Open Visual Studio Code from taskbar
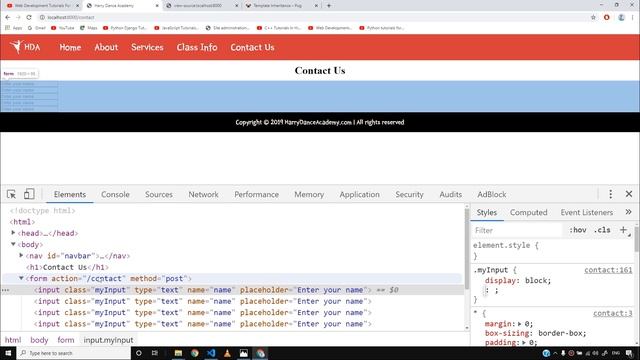 click(x=211, y=353)
